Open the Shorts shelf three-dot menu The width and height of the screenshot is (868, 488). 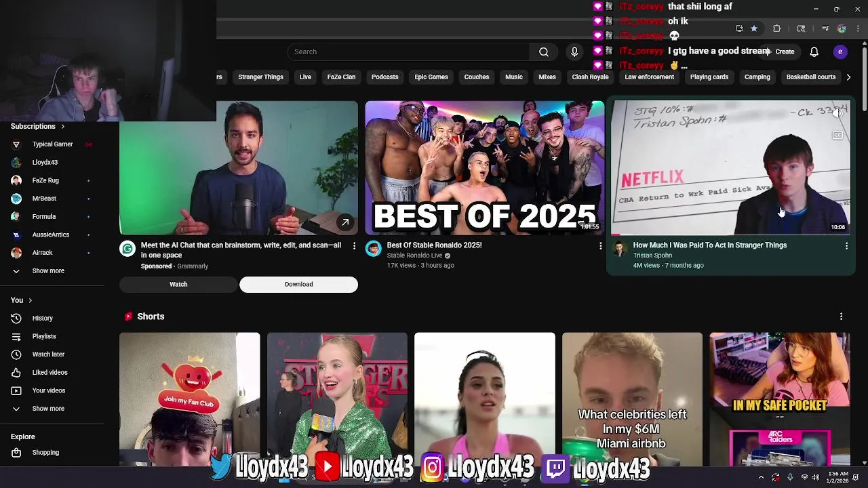pos(841,317)
